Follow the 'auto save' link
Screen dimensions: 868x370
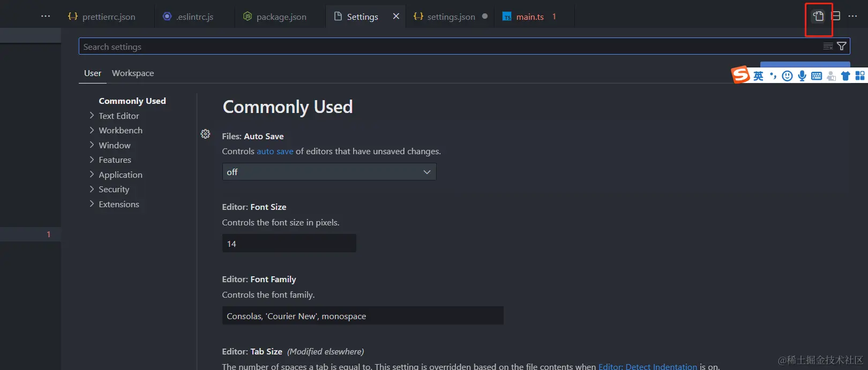point(275,152)
